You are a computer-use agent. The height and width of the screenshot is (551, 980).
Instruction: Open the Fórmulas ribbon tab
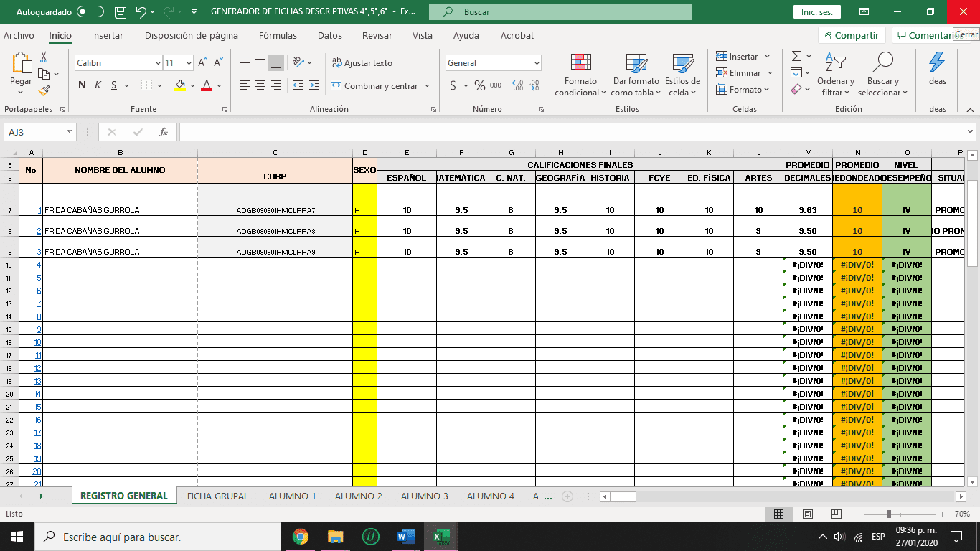point(278,36)
